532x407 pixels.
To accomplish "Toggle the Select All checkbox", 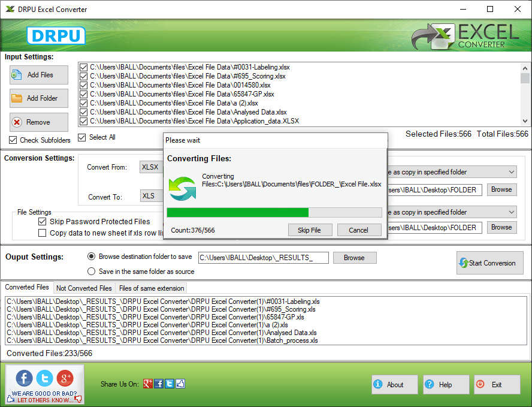I will [x=81, y=137].
